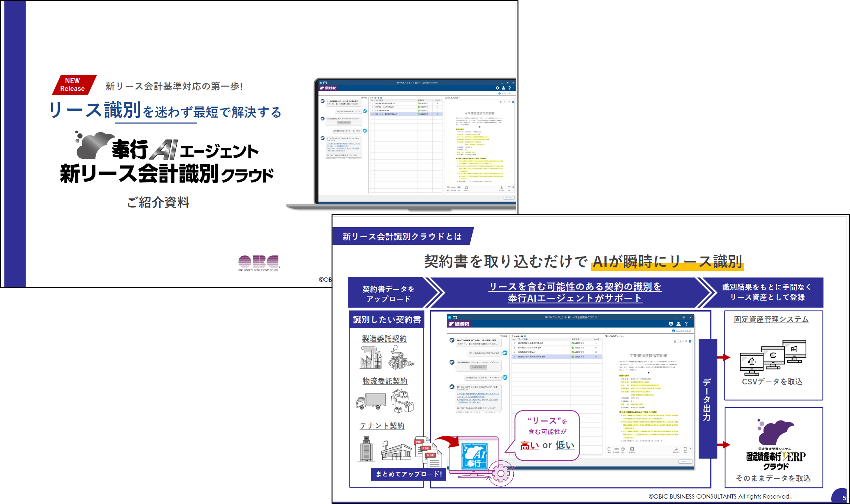Click the 製造委託契約 heading
Screen dimensions: 850x504
point(384,338)
